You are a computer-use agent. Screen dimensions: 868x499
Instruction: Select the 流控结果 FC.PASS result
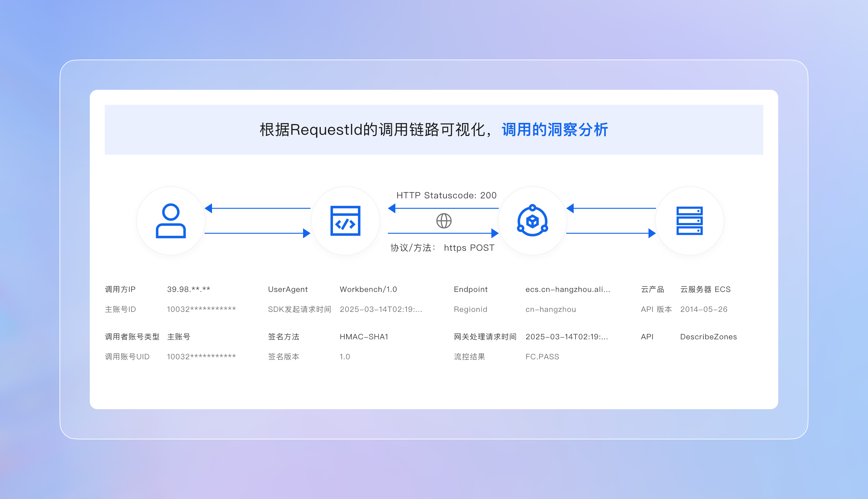(542, 356)
